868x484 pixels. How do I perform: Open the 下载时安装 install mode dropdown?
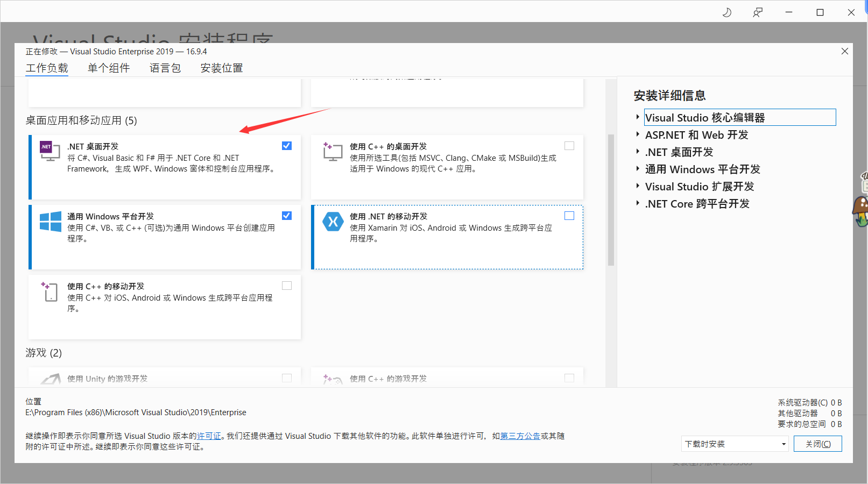[735, 444]
